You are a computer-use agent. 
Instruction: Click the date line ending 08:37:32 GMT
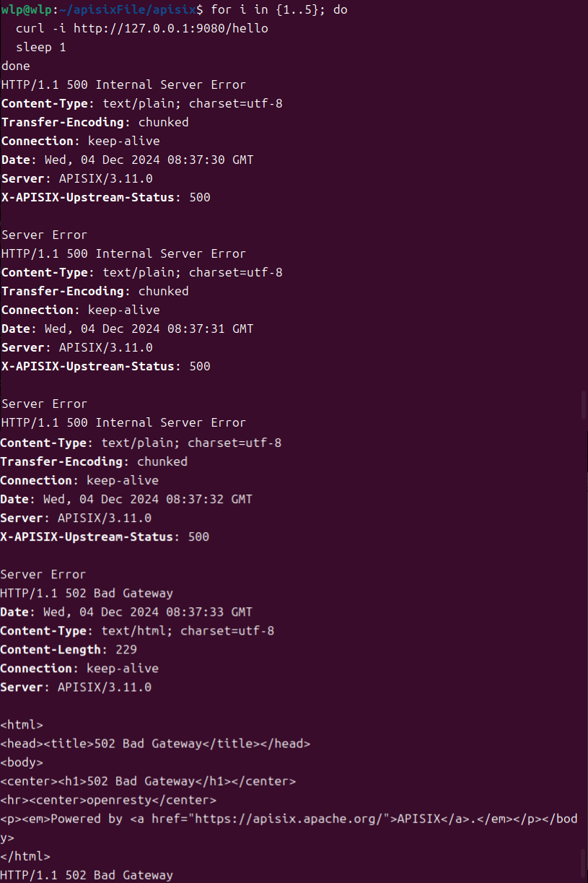(126, 499)
